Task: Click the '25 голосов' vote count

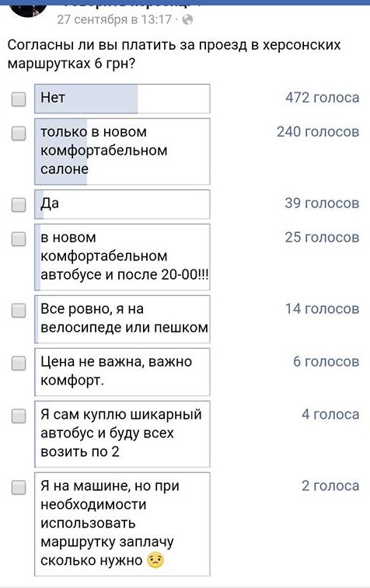Action: point(322,237)
